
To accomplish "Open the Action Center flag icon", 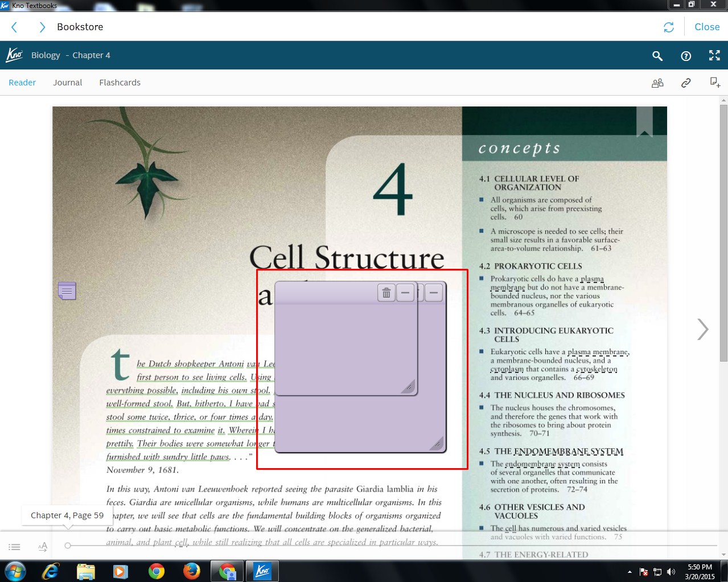I will click(x=644, y=572).
